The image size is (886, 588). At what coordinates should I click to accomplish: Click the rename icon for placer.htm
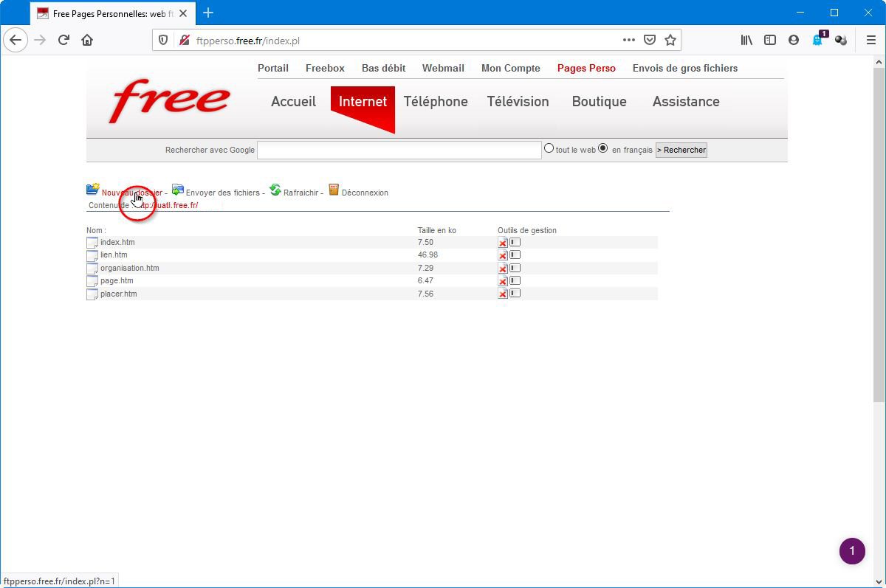point(515,293)
